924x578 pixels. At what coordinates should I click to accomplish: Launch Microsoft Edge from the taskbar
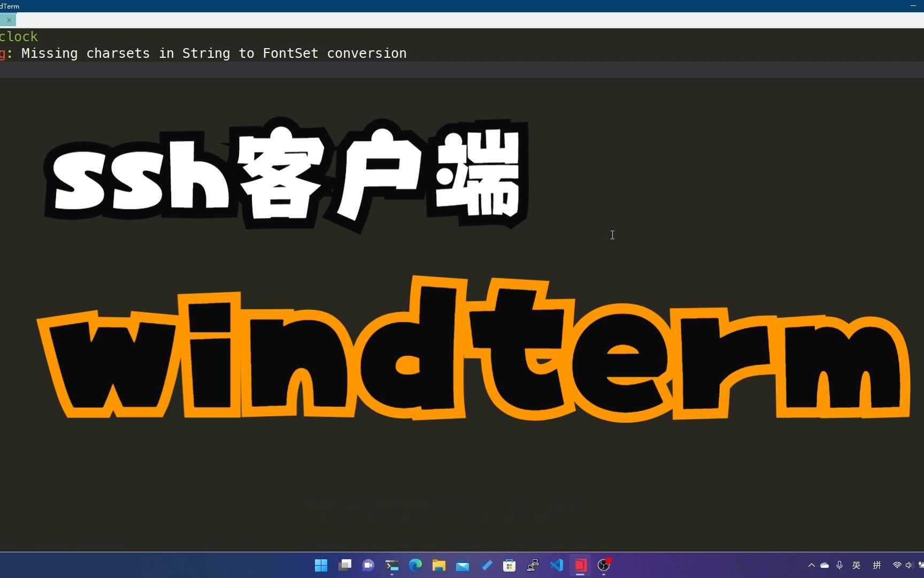coord(415,565)
